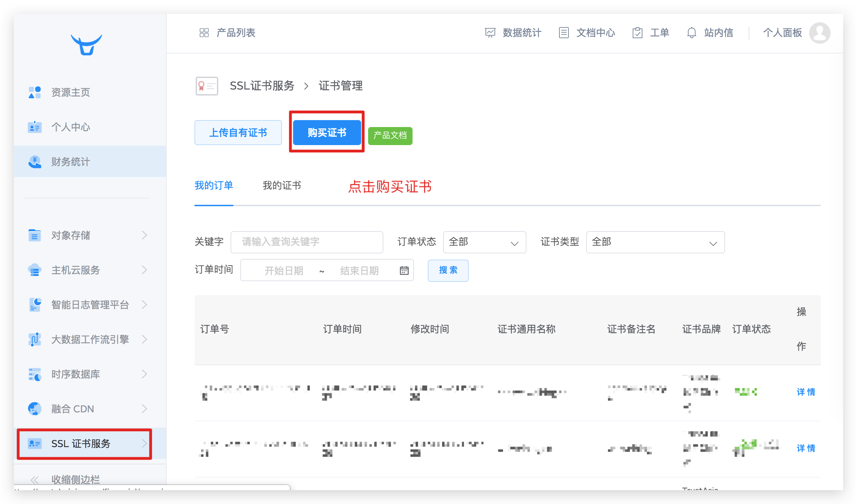857x504 pixels.
Task: Click the 工单 clipboard icon
Action: [637, 33]
